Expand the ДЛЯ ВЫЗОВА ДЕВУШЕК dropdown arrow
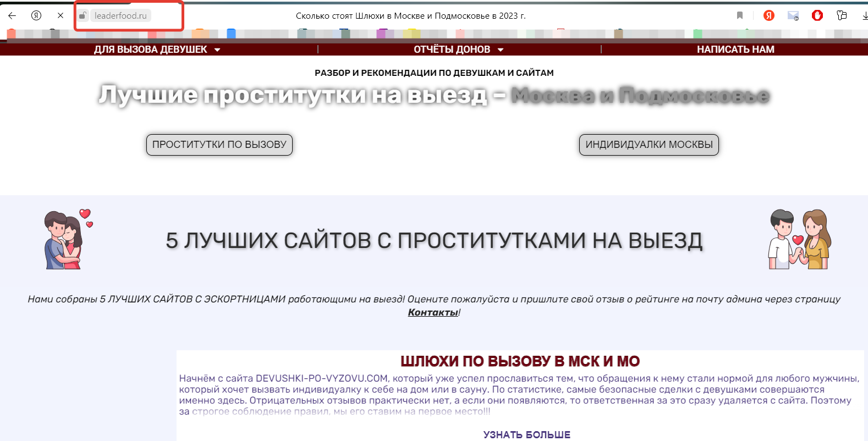The height and width of the screenshot is (441, 868). [x=217, y=49]
